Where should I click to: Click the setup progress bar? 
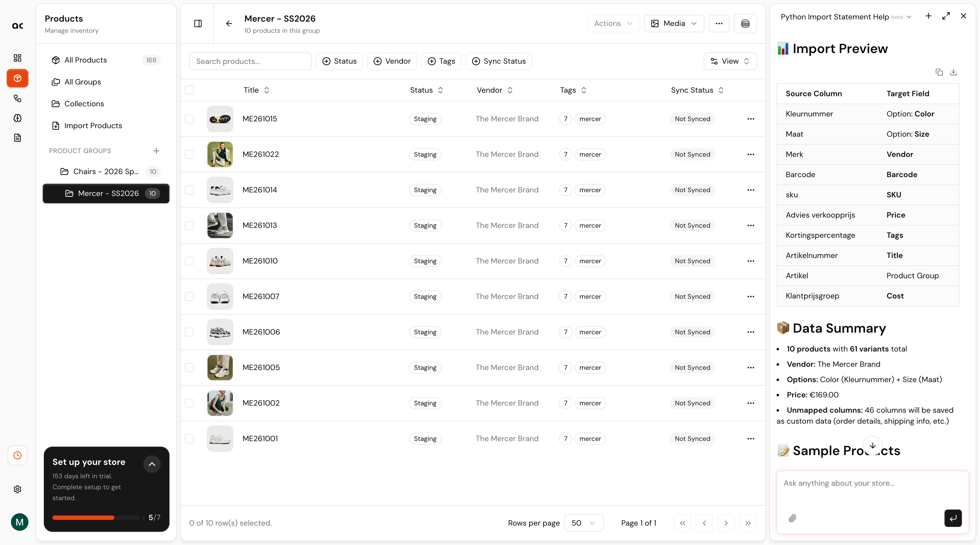coord(95,518)
